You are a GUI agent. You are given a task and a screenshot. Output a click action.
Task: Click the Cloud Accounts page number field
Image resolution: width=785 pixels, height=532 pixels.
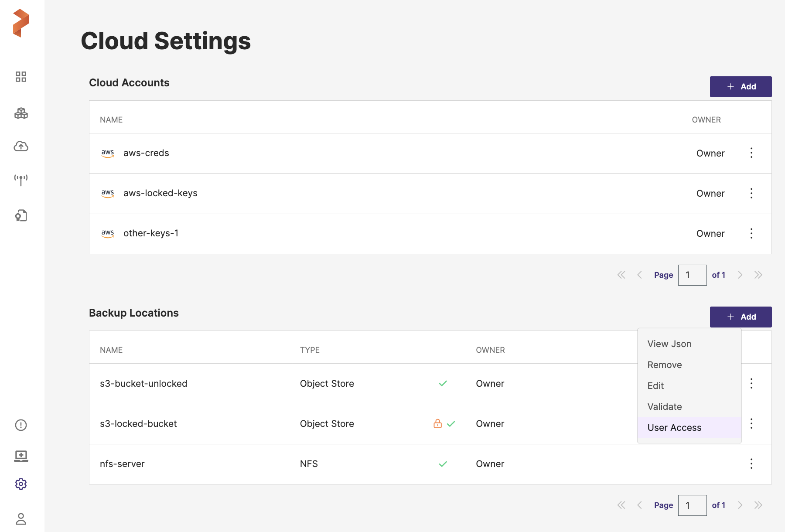pos(692,275)
